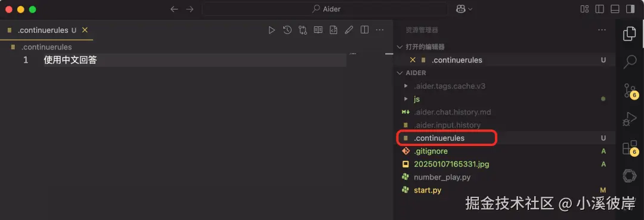
Task: Click the .continuerules breadcrumb above the editor
Action: click(x=47, y=47)
